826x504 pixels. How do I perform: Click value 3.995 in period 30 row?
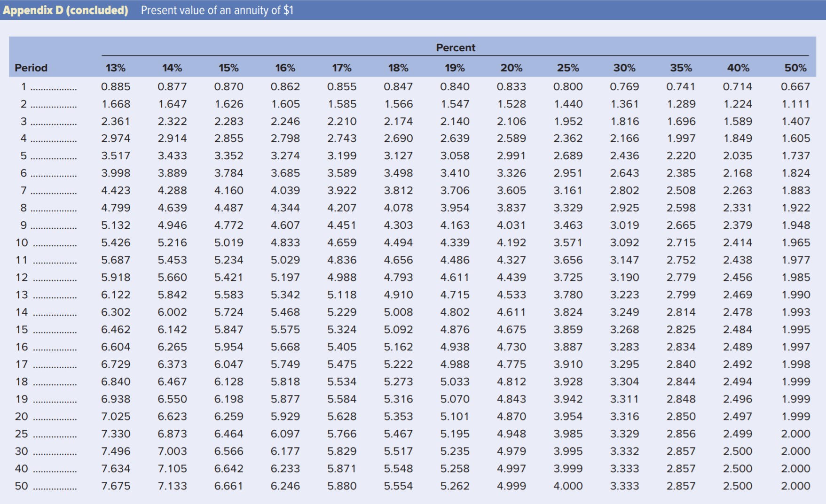click(x=568, y=451)
